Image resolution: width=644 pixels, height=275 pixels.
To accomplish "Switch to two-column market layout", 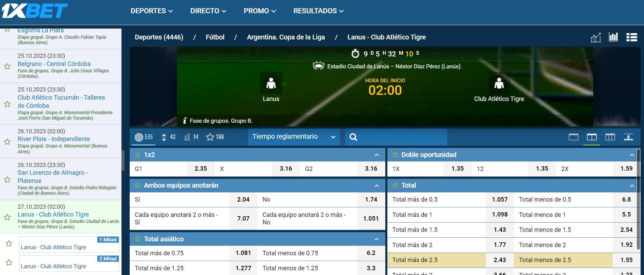I will pos(592,137).
